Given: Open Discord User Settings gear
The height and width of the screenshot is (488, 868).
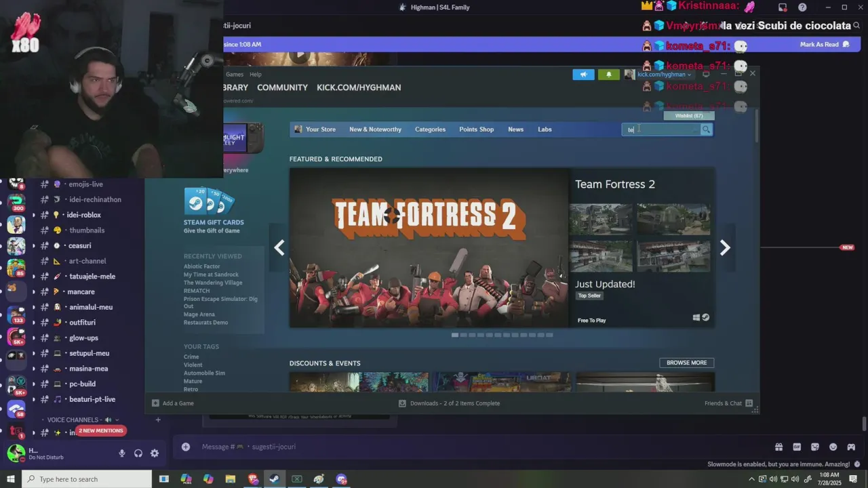Looking at the screenshot, I should [x=155, y=453].
